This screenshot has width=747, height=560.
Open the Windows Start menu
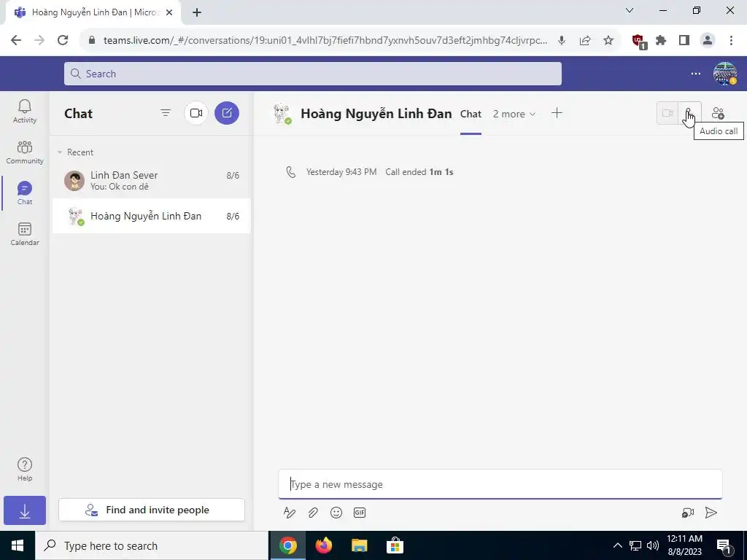(x=18, y=545)
